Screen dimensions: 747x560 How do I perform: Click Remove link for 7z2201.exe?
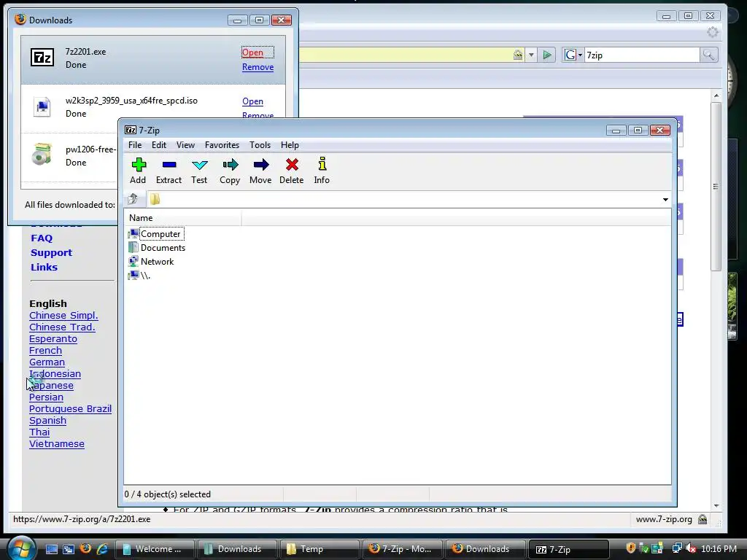click(x=258, y=67)
